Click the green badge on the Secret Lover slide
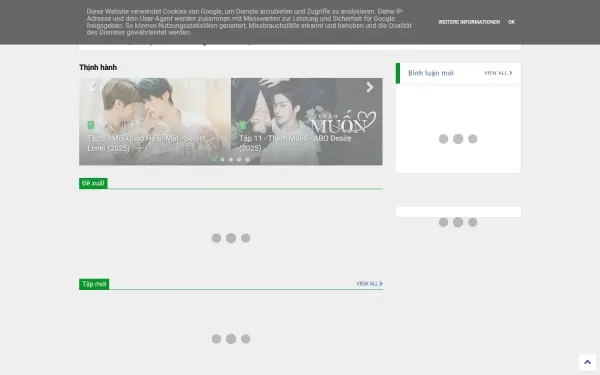 tap(91, 125)
